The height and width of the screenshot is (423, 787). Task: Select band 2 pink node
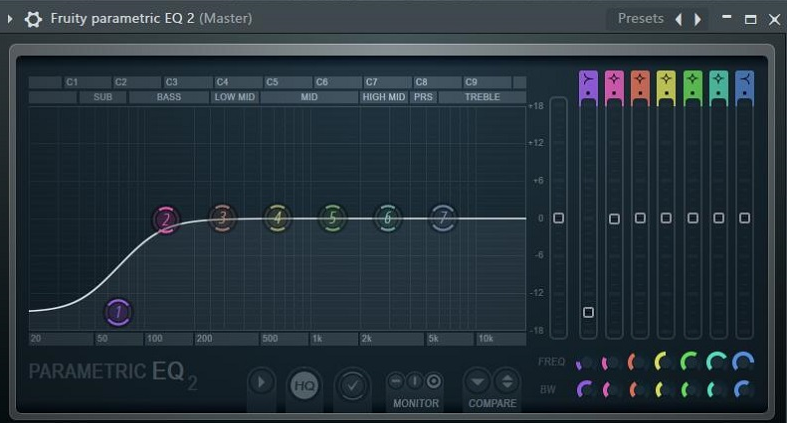[x=166, y=219]
